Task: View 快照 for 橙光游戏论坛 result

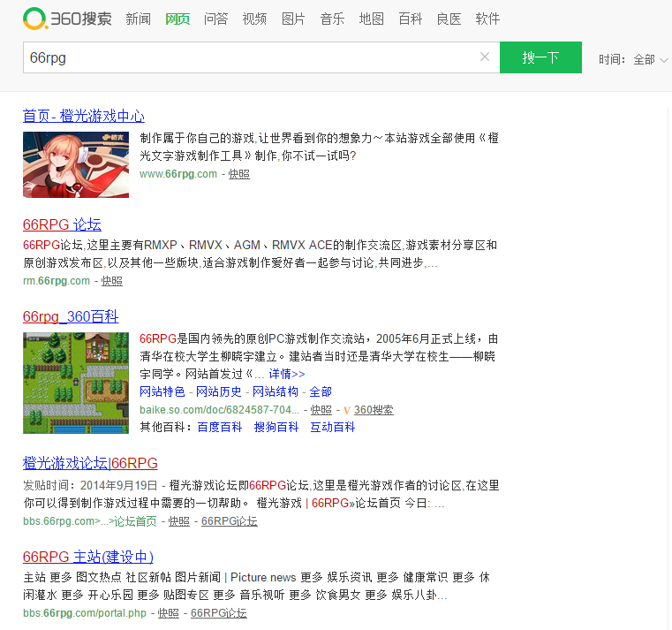Action: point(179,521)
